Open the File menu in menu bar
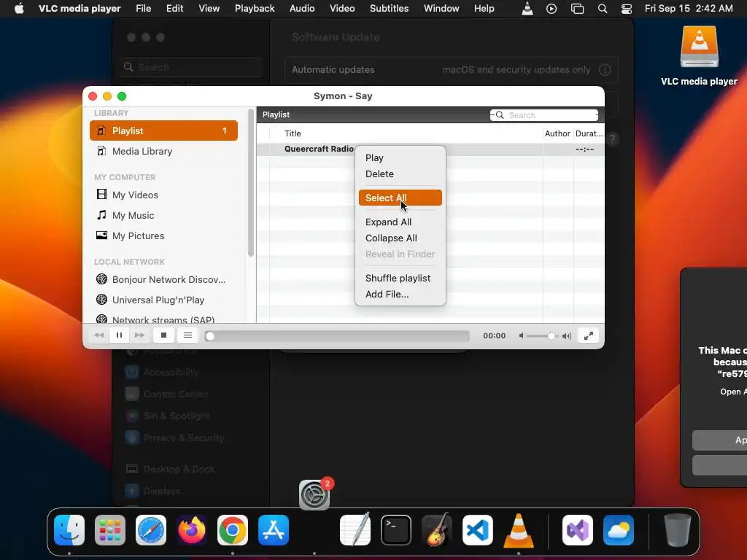Image resolution: width=747 pixels, height=560 pixels. coord(143,9)
